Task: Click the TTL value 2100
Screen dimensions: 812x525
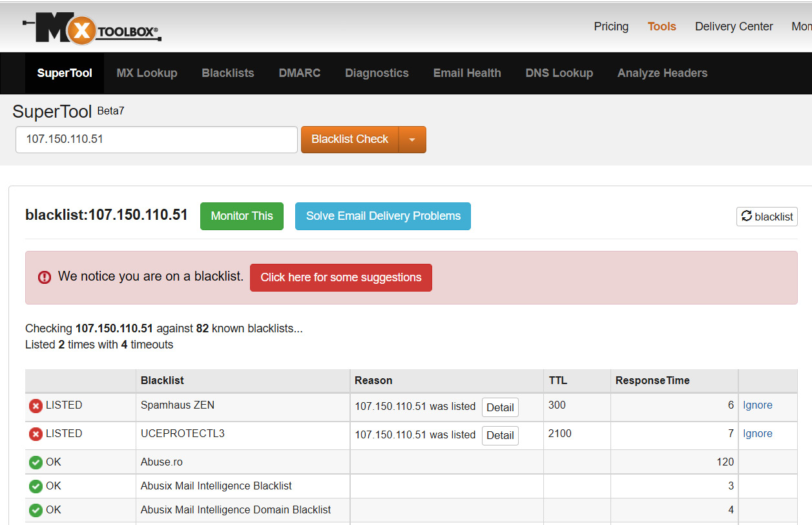Action: click(560, 434)
